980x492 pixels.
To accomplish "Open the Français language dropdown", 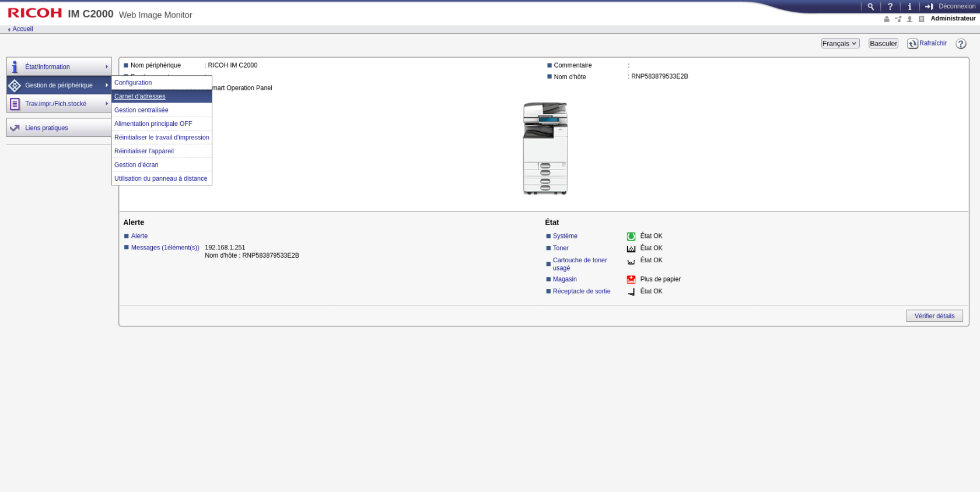I will pyautogui.click(x=839, y=44).
